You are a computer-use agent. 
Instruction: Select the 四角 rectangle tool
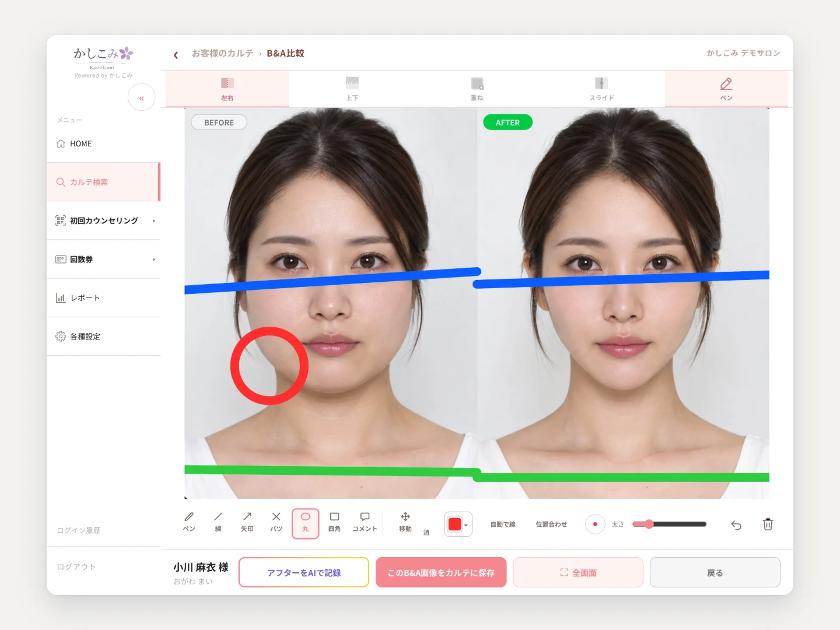334,522
